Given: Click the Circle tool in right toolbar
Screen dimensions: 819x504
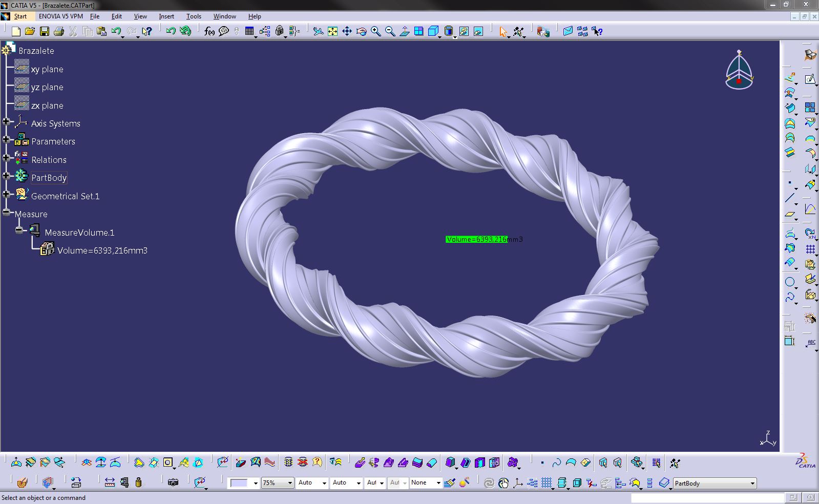Looking at the screenshot, I should tap(790, 282).
